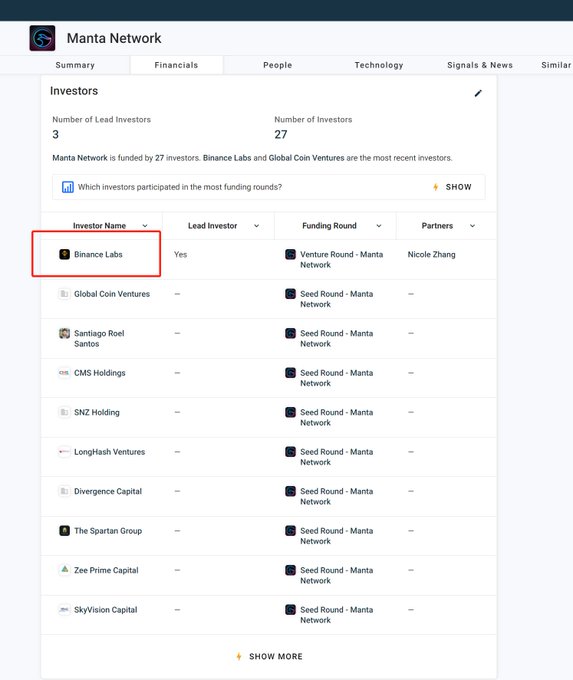Open the CMS Holdings investor link
The width and height of the screenshot is (573, 680).
pos(100,373)
